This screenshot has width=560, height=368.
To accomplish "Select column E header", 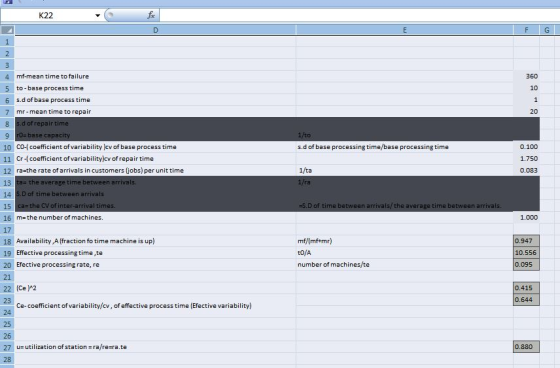I will (x=405, y=30).
